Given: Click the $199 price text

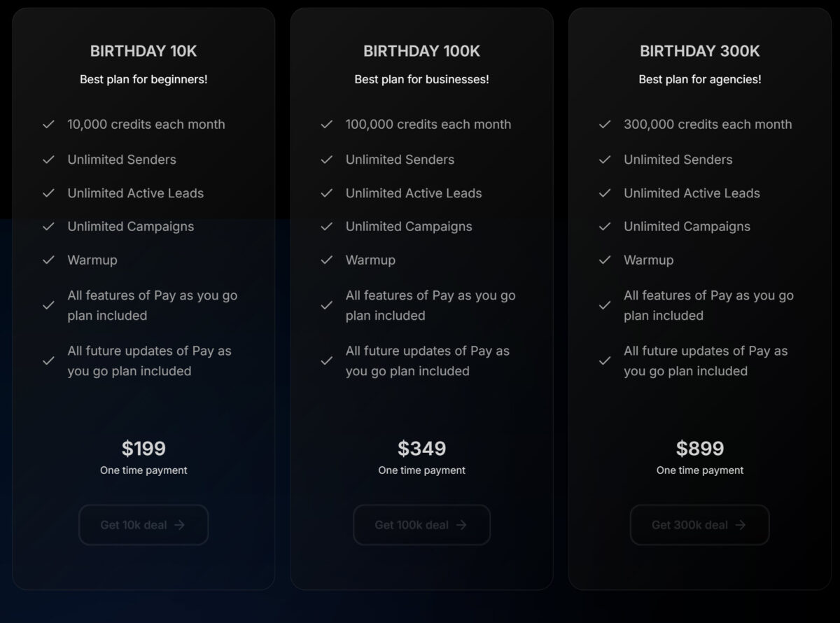Looking at the screenshot, I should point(143,448).
